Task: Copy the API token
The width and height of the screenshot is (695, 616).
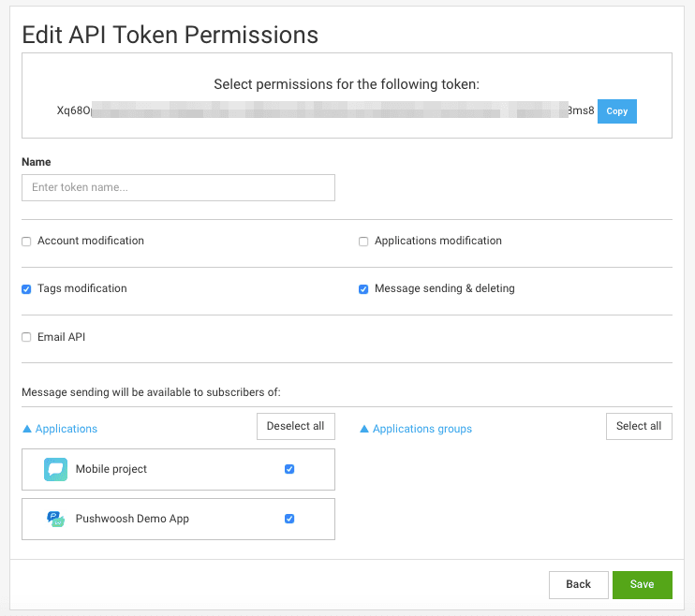Action: 616,111
